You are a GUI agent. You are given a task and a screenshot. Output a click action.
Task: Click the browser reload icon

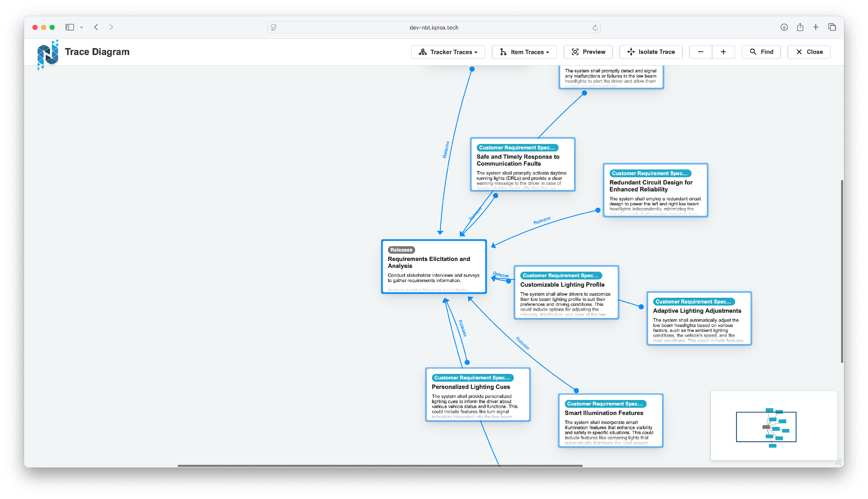coord(595,28)
